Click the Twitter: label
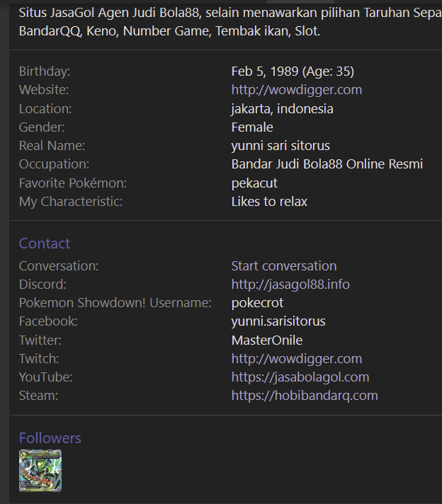 pyautogui.click(x=40, y=340)
